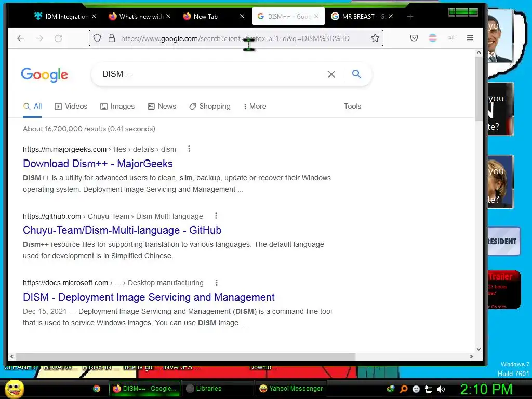Switch to Libraries taskbar window
Screen dimensions: 532x399
[218, 389]
